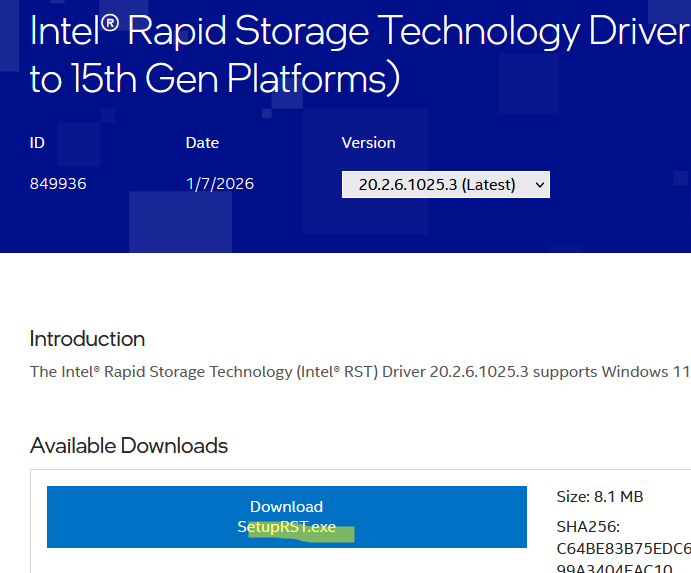Select the date 1/7/2026
The width and height of the screenshot is (691, 573).
(220, 184)
